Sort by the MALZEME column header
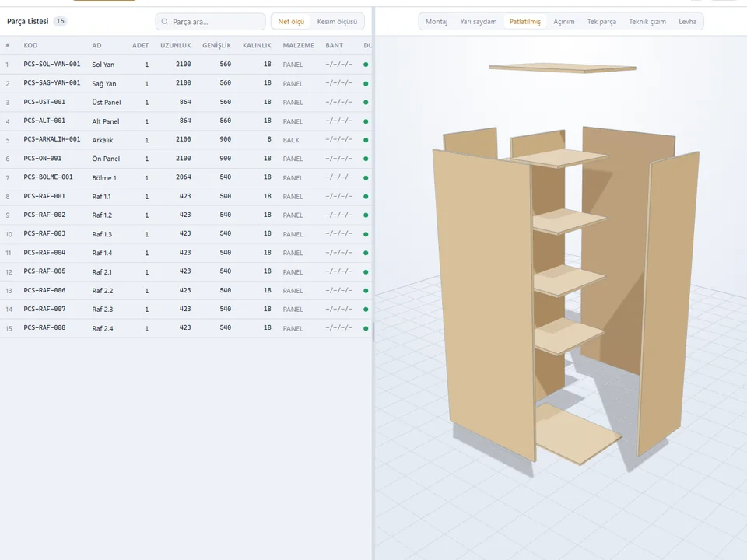747x560 pixels. 298,45
